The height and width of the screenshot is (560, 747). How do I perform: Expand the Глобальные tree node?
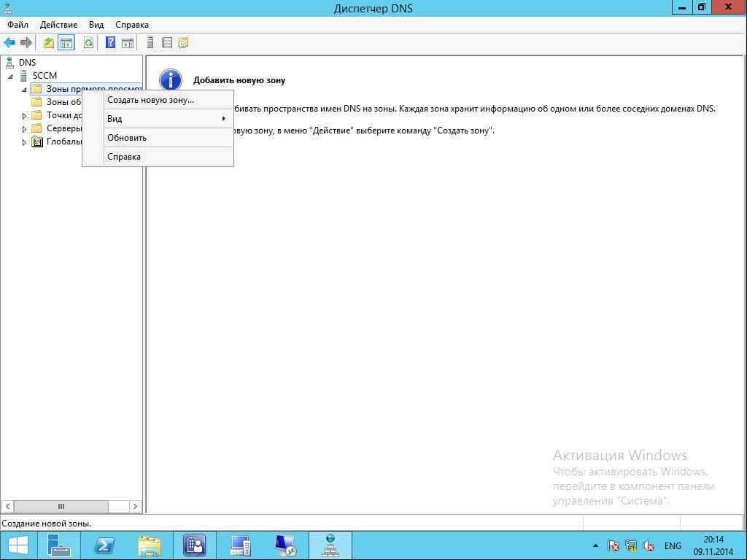(24, 142)
